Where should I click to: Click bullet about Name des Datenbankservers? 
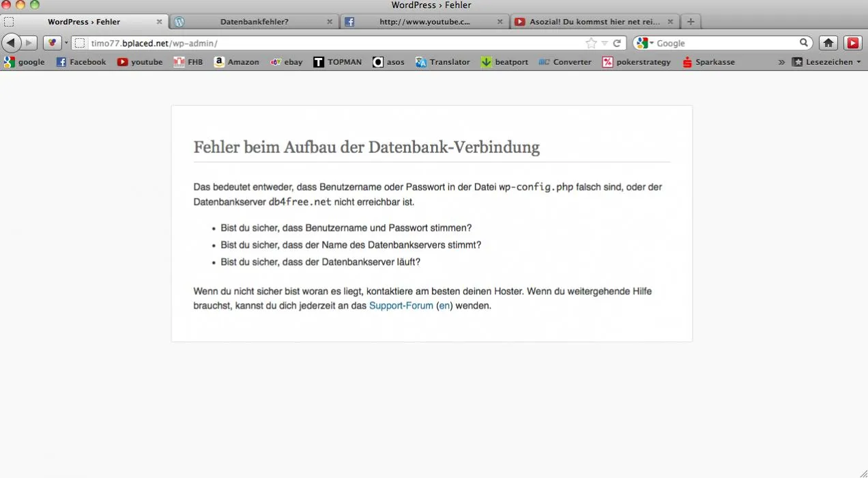pos(351,245)
